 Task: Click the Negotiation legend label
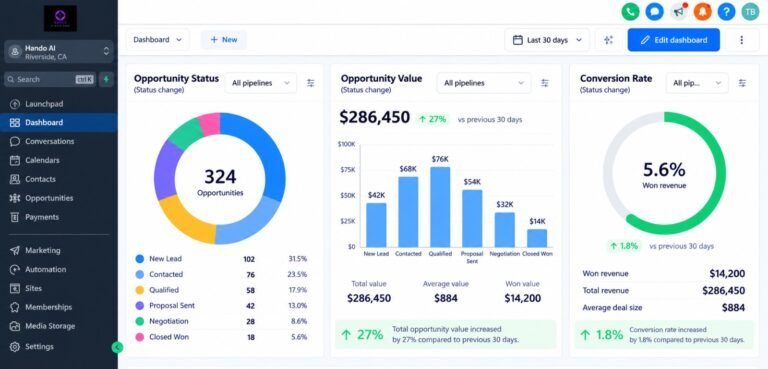169,321
